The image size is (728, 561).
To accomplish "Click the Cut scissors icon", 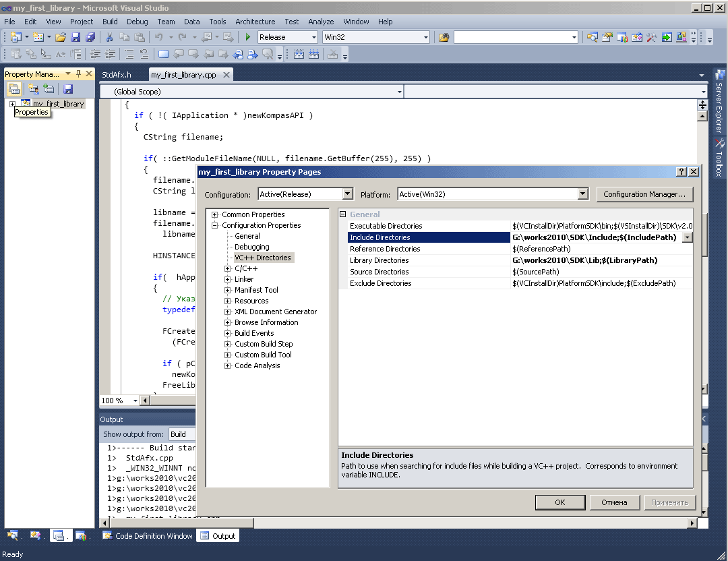I will point(109,37).
